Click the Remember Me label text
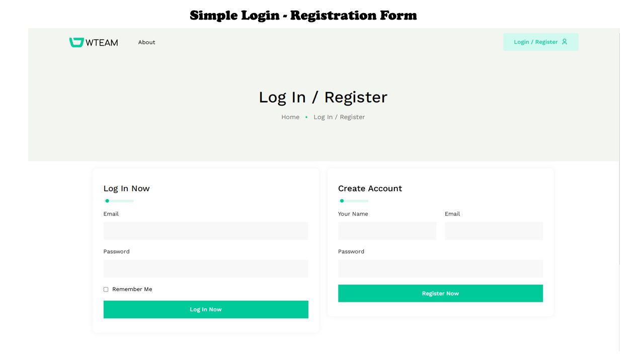644x362 pixels. [132, 289]
